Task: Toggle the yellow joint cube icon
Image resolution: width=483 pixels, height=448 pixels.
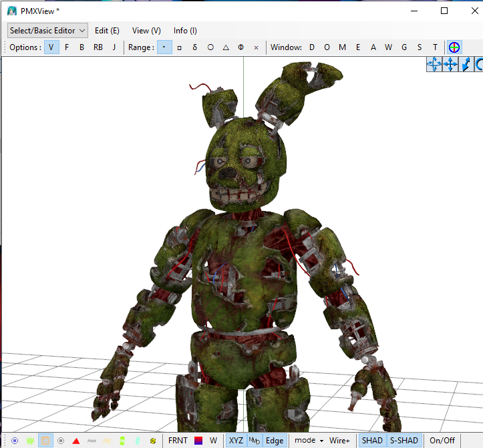Action: click(153, 441)
